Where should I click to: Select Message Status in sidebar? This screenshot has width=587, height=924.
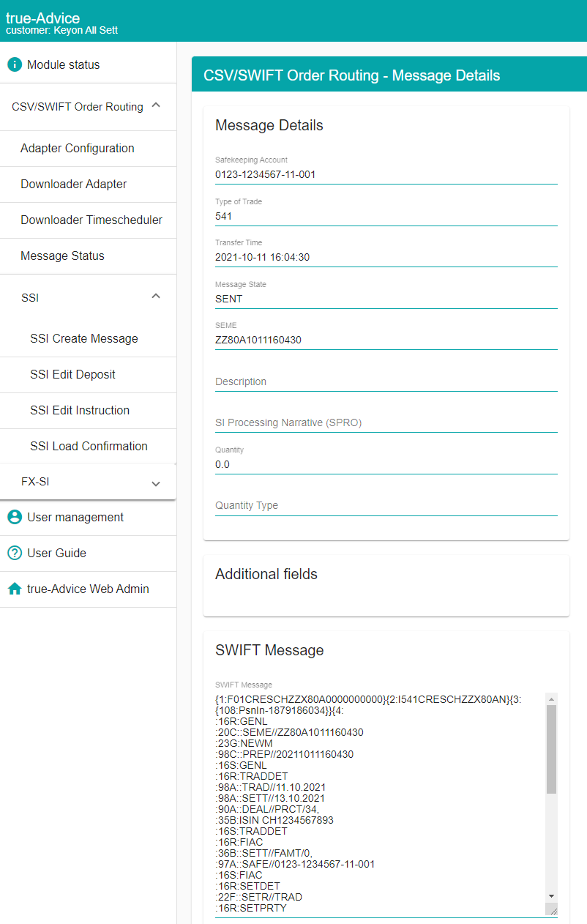pyautogui.click(x=62, y=256)
